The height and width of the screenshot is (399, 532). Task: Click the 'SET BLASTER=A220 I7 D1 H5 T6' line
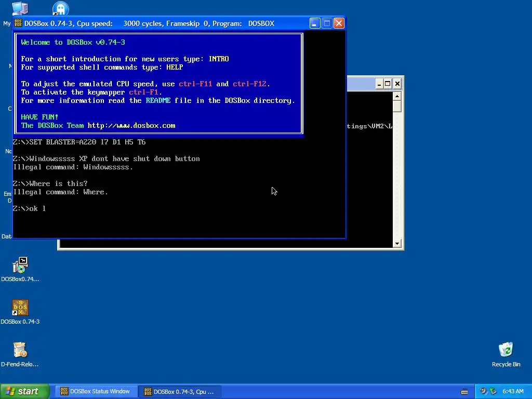79,142
